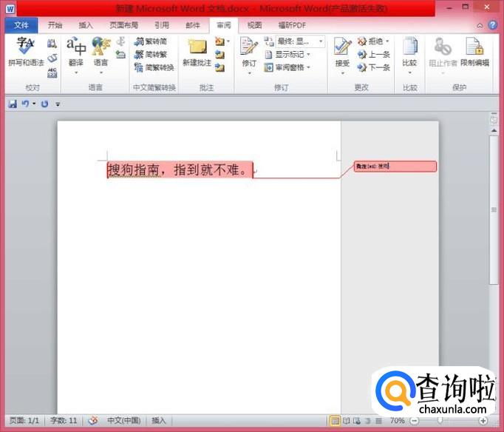Click the disabled 阻止作者 block authors button

tap(443, 52)
